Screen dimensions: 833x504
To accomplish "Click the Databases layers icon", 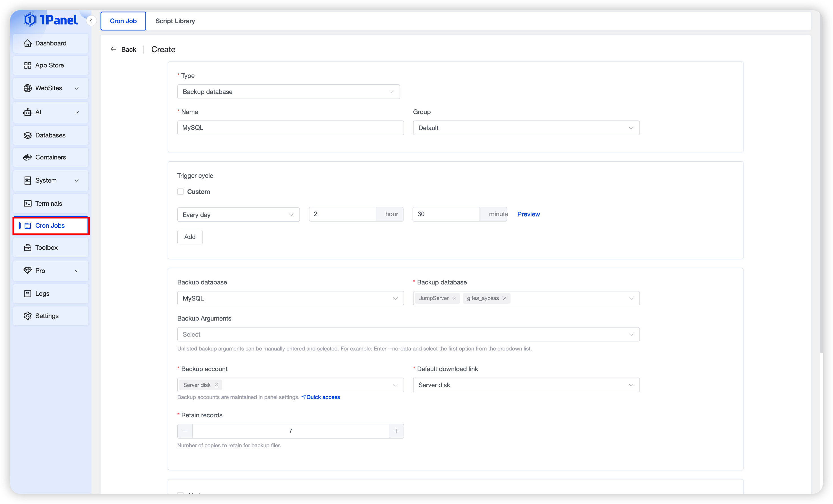I will click(28, 135).
